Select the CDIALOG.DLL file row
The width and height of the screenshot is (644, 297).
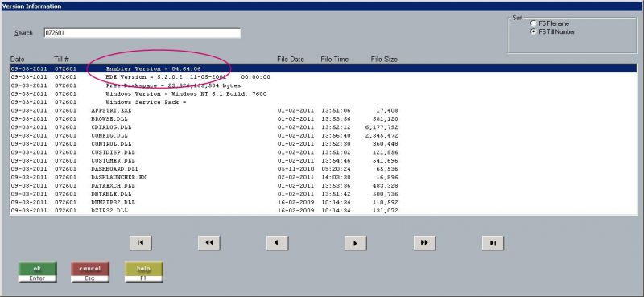324,127
